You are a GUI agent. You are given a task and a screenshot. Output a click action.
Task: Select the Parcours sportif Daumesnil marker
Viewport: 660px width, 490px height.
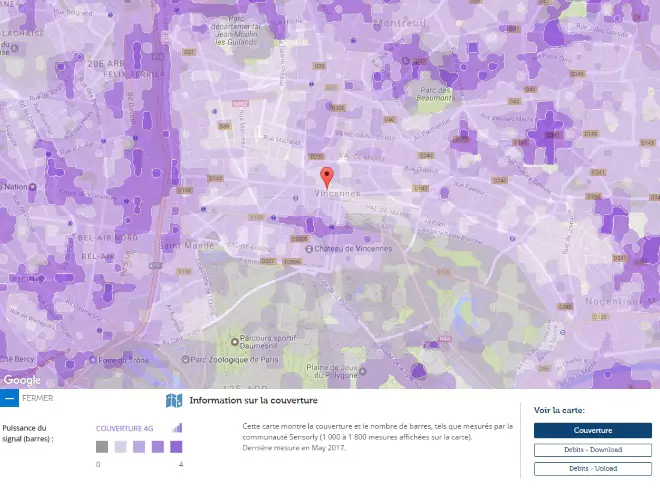pyautogui.click(x=235, y=340)
